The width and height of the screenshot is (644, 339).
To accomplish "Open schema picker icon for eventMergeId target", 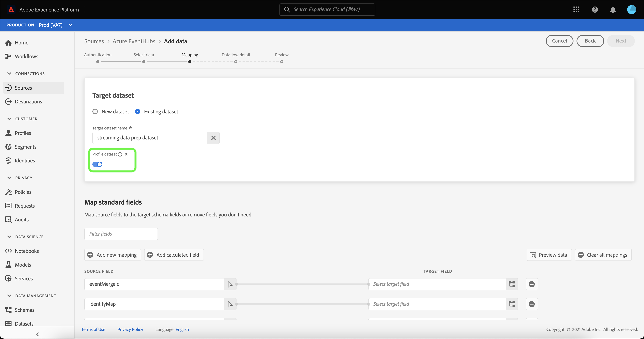I will [x=512, y=284].
